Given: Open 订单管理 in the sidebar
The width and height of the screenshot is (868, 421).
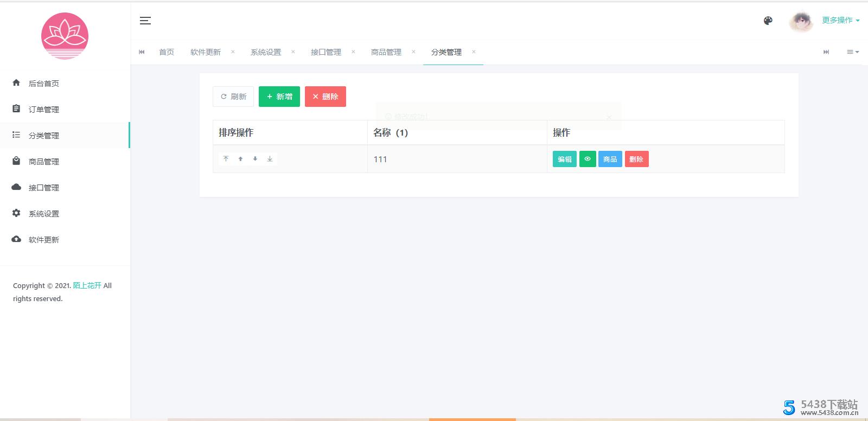Looking at the screenshot, I should click(x=43, y=110).
